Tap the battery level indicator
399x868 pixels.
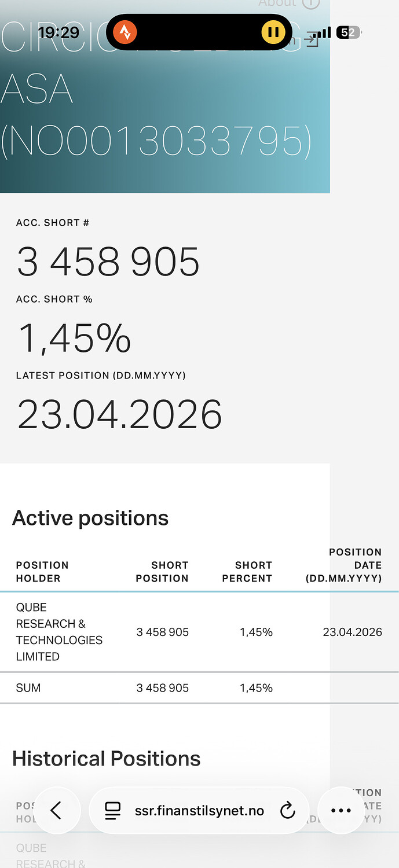(x=348, y=32)
